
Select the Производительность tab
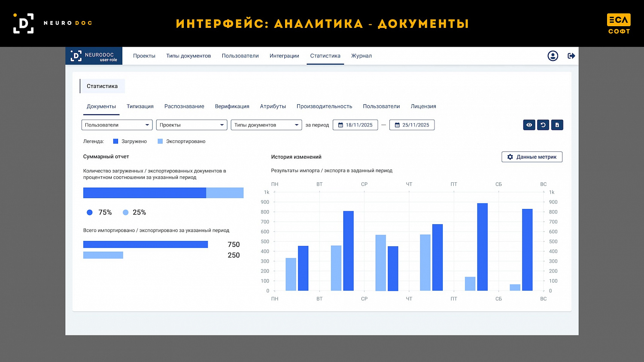324,106
